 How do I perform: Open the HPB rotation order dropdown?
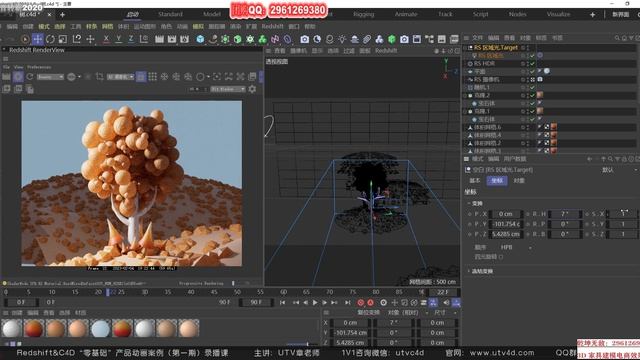pos(516,247)
